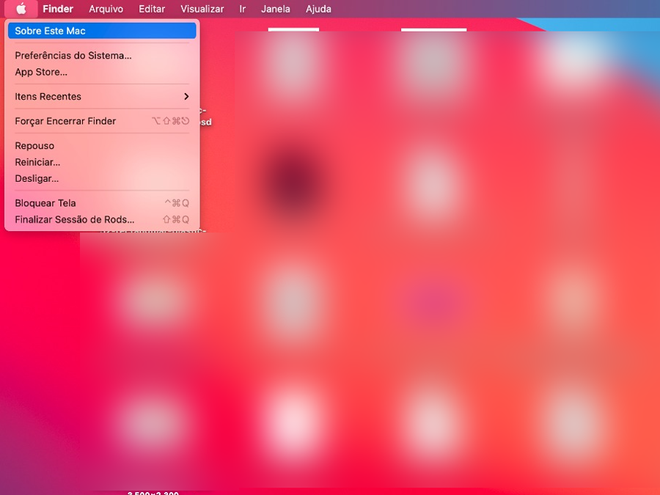Launch App Store from the menu
This screenshot has width=660, height=495.
[x=102, y=72]
